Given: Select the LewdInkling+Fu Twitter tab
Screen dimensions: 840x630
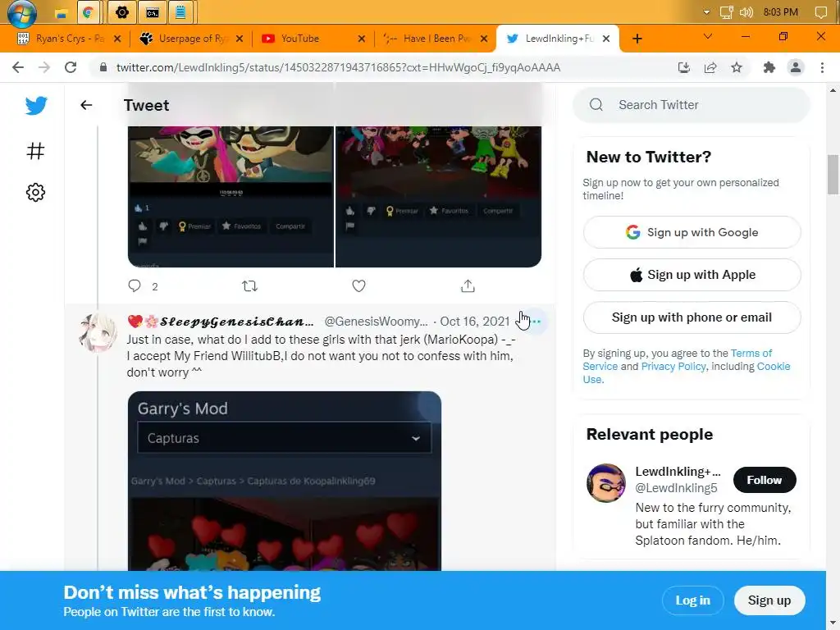Looking at the screenshot, I should (x=558, y=39).
